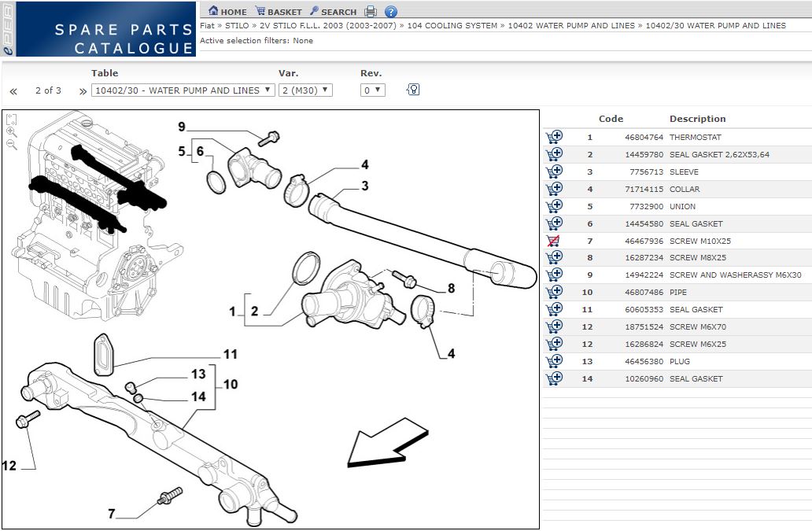Viewport: 812px width, 531px height.
Task: Zoom out of the diagram
Action: coord(11,145)
